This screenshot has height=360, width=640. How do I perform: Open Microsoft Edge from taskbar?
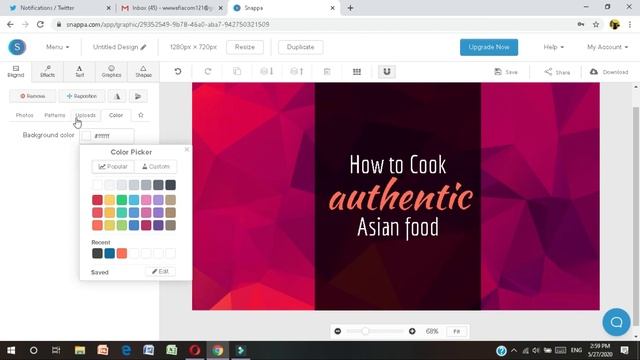pos(126,350)
